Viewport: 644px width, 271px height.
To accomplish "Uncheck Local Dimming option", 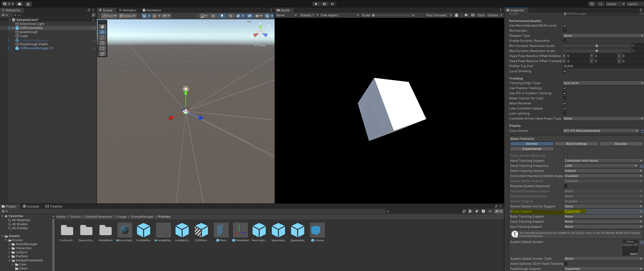I will tap(564, 71).
